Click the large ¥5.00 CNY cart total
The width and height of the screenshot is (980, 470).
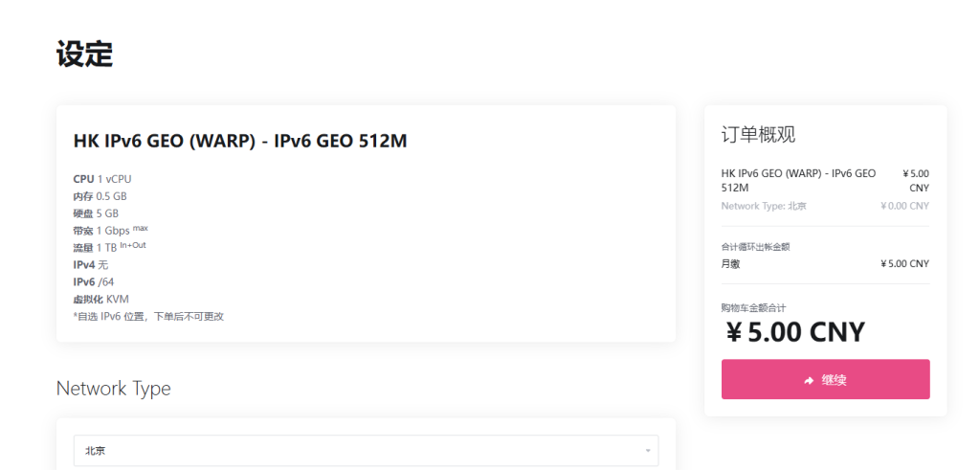pyautogui.click(x=794, y=333)
